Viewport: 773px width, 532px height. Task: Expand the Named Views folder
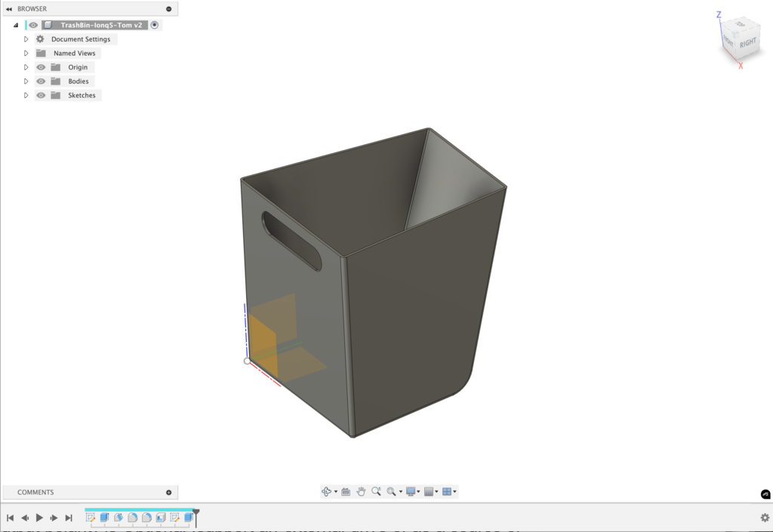point(26,54)
